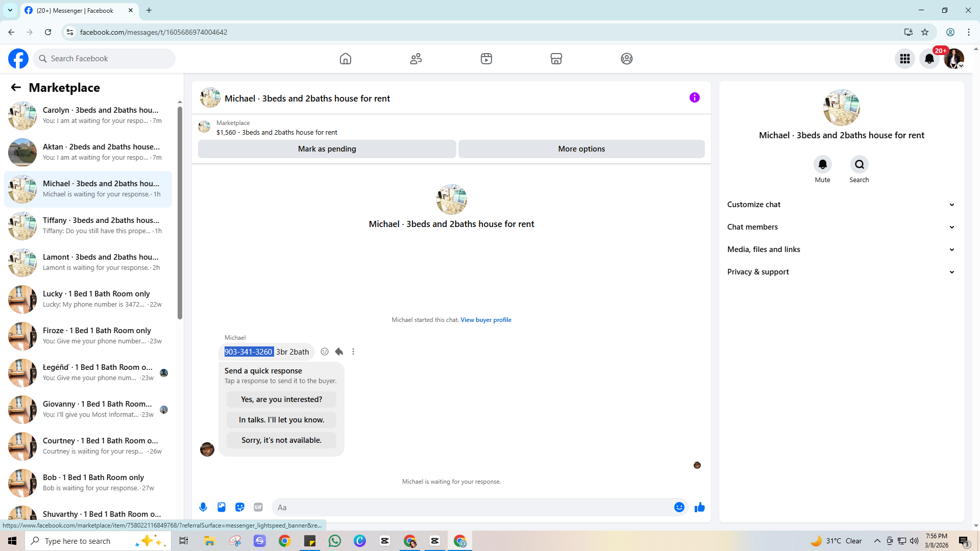Viewport: 980px width, 551px height.
Task: Expand the Chat members section
Action: click(x=841, y=227)
